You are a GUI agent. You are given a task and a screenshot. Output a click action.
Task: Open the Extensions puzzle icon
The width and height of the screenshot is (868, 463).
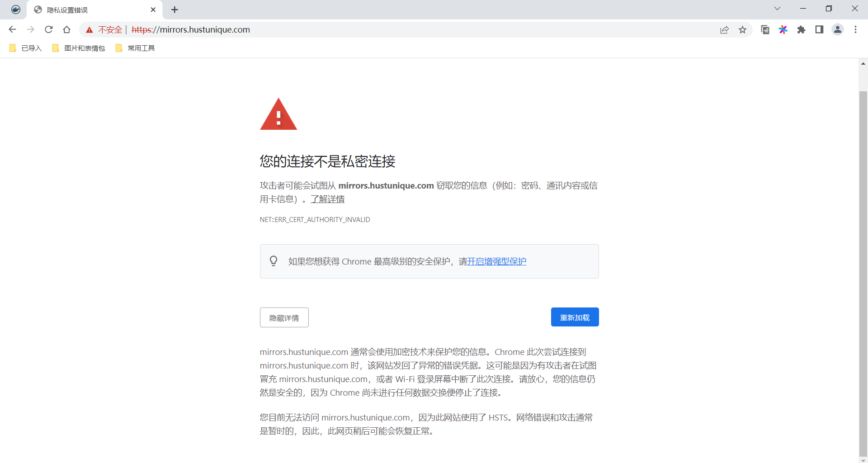[x=801, y=29]
